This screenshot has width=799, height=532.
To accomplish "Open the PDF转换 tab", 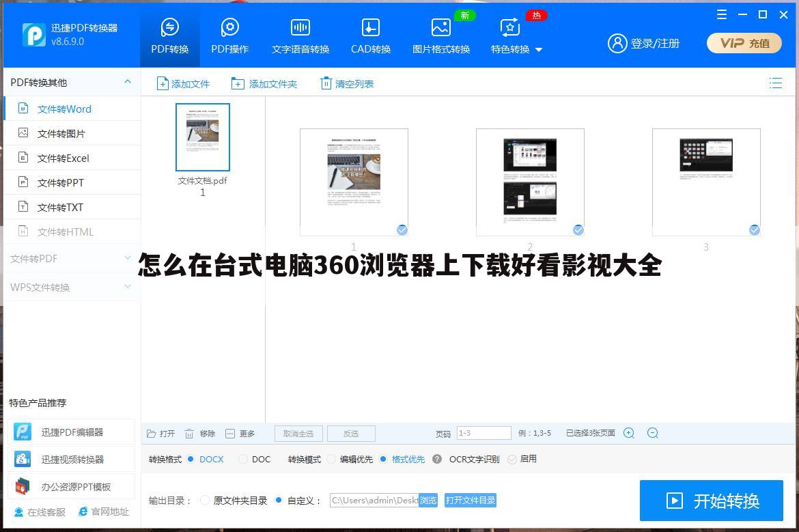I will [x=169, y=36].
